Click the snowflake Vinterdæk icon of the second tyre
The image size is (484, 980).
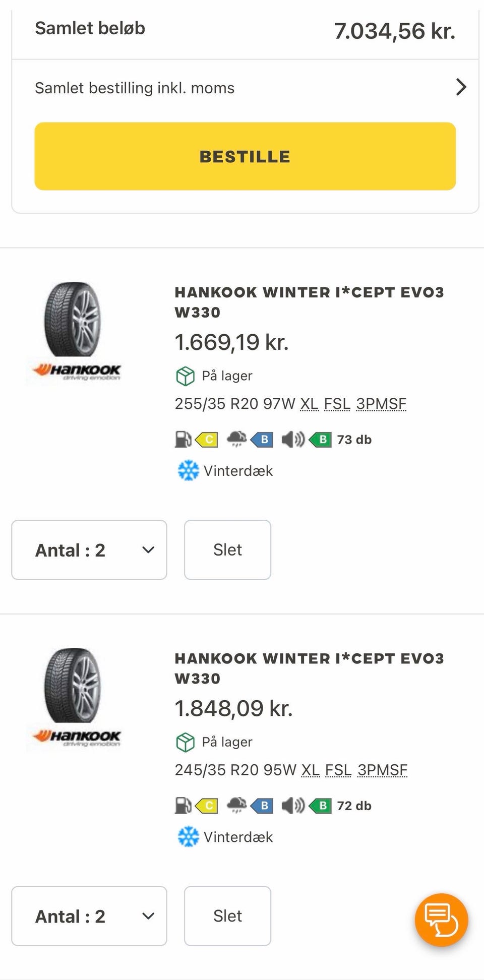(188, 837)
